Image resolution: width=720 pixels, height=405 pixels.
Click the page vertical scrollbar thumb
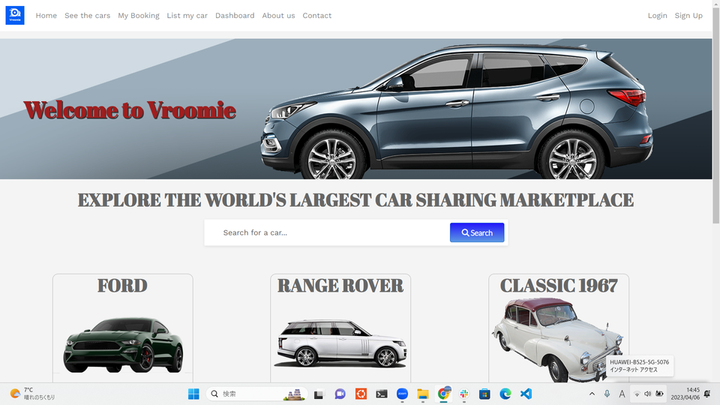coord(716,115)
